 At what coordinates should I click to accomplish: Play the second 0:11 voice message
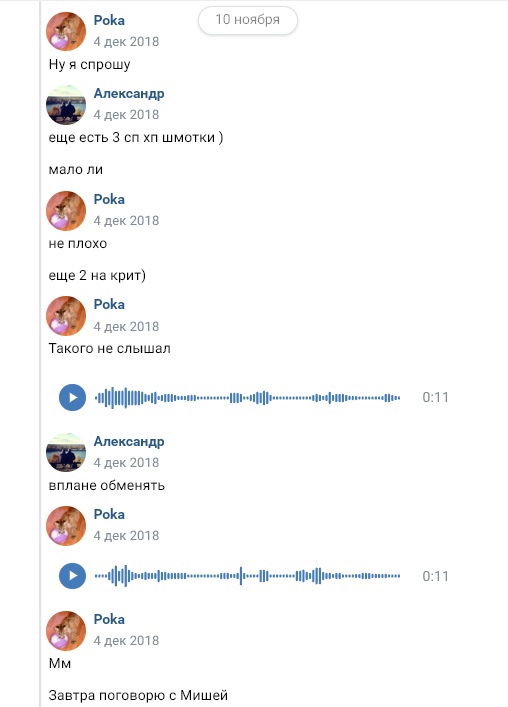click(72, 576)
